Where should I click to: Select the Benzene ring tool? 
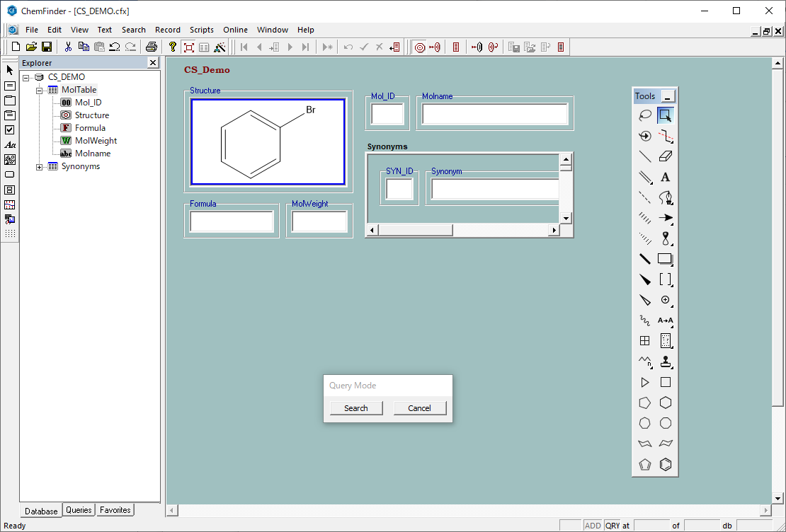click(665, 464)
